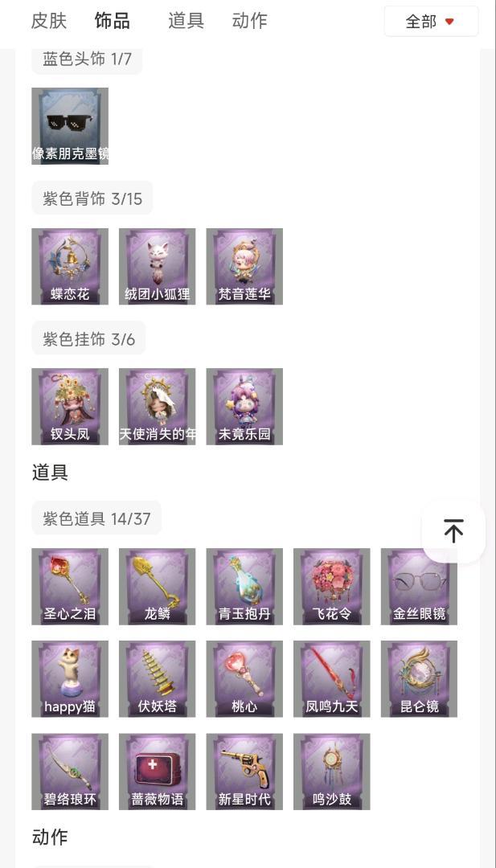
Task: Select the 梵音莲华 item card
Action: coord(244,266)
